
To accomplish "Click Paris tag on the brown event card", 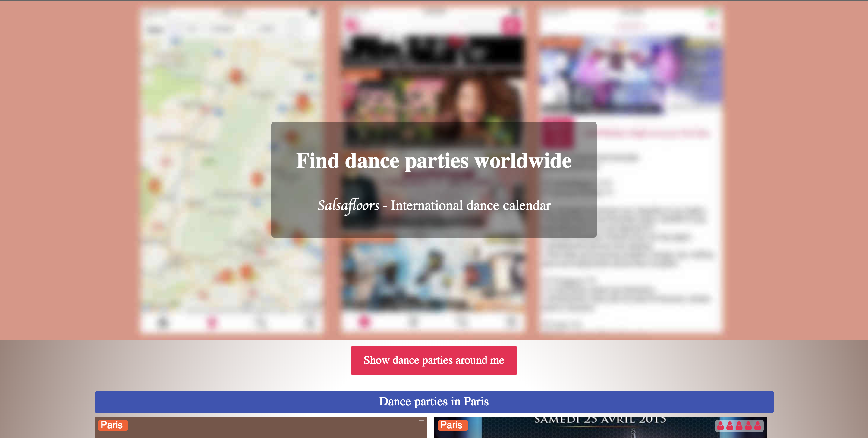I will coord(112,425).
